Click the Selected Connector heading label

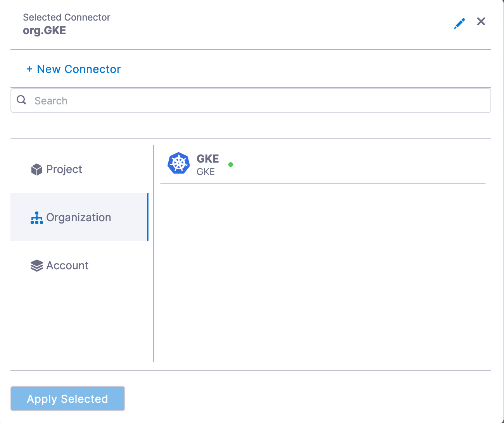pos(67,17)
